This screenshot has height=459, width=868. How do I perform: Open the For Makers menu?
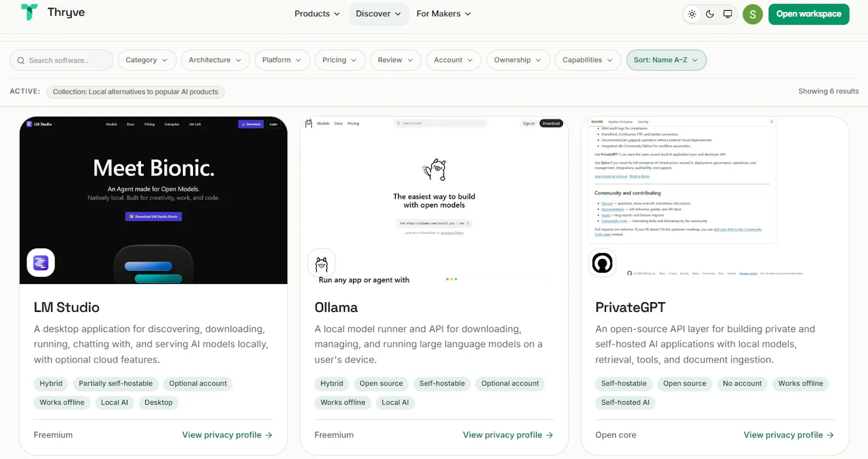pos(443,14)
